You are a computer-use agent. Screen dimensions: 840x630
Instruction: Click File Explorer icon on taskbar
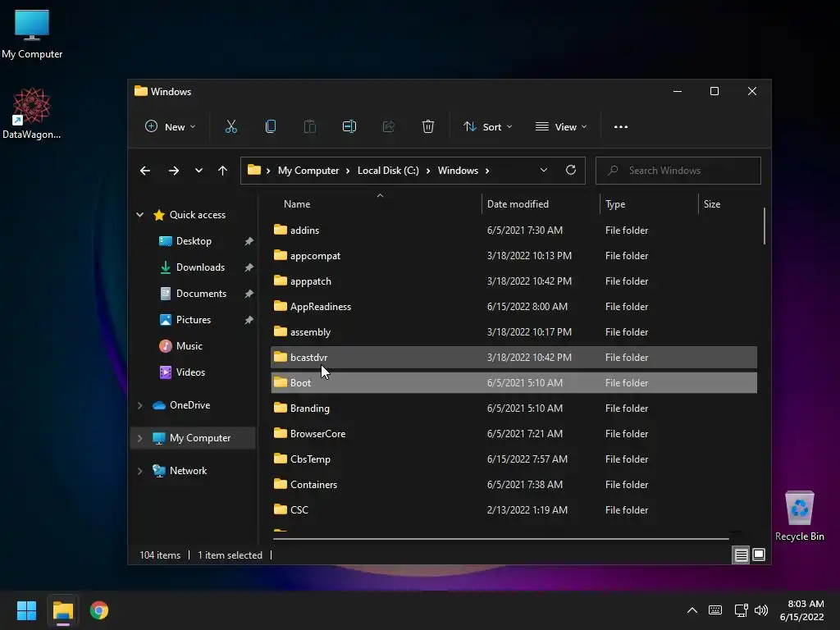(x=62, y=610)
